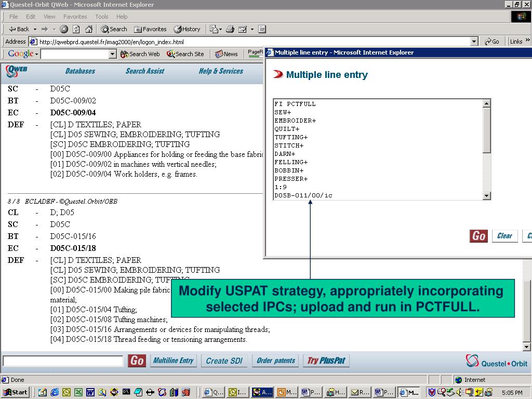532x399 pixels.
Task: Open the Edit menu
Action: coord(31,17)
